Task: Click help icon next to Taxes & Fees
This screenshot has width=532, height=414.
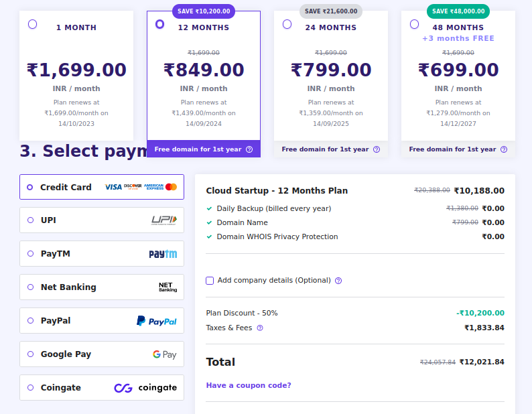Action: coord(260,328)
